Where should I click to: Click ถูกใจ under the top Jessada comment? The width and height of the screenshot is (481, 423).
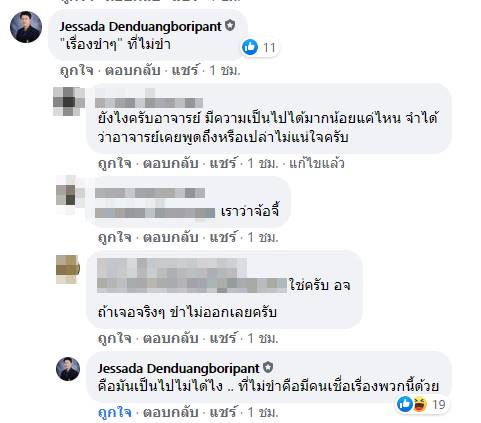76,71
